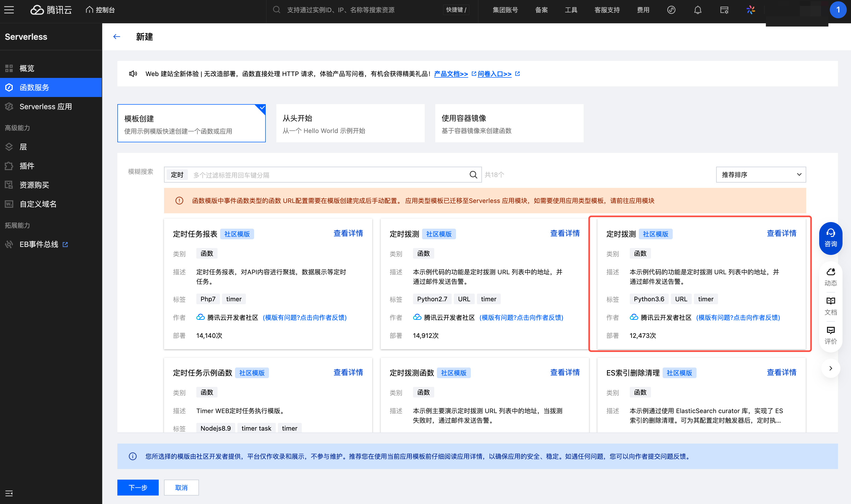
Task: Click the 下一步 button
Action: [x=138, y=487]
